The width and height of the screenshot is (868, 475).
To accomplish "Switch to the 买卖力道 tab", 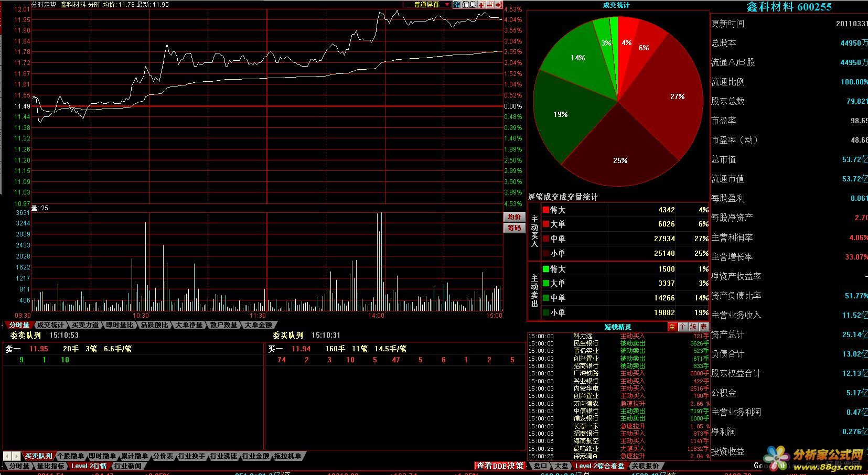I will 85,325.
